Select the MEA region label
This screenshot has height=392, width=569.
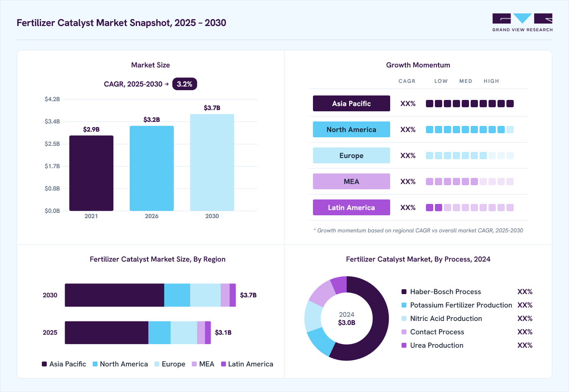pos(352,182)
